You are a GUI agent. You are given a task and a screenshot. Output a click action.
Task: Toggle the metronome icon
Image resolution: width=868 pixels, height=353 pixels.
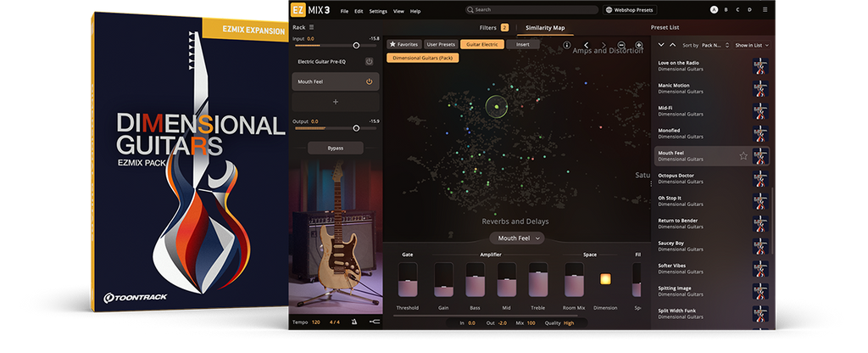point(354,322)
